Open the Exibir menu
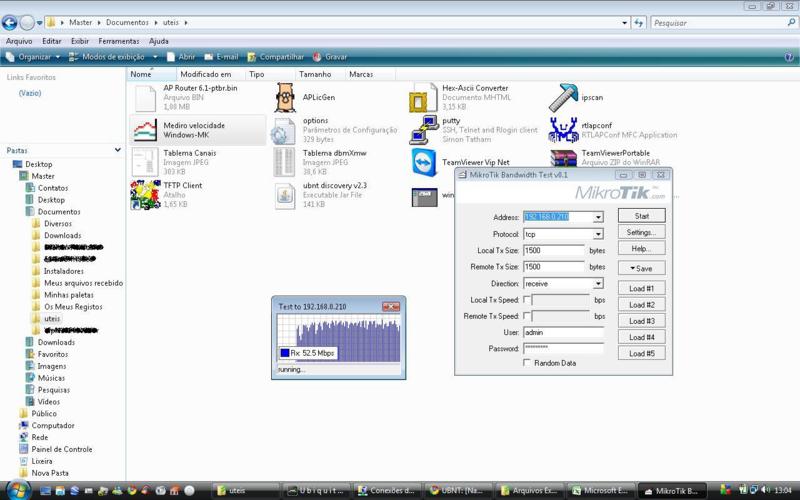The width and height of the screenshot is (800, 500). tap(80, 41)
